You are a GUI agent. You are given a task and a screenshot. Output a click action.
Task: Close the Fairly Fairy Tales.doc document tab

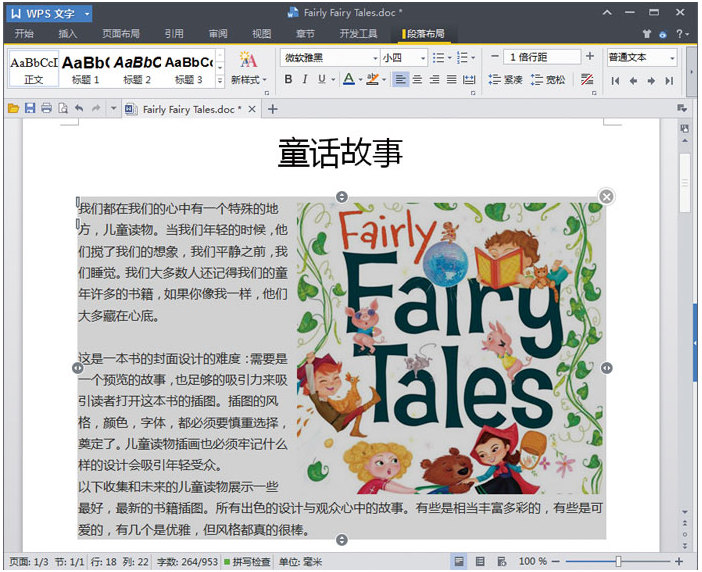[252, 109]
